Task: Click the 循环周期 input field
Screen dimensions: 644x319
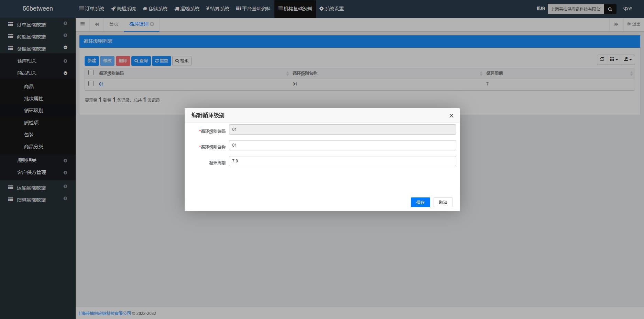Action: click(x=342, y=161)
